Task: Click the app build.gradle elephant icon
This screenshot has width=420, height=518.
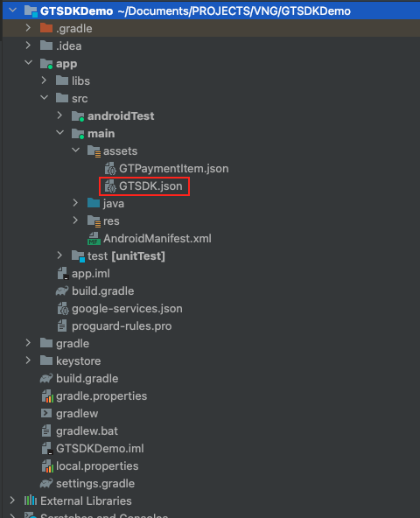Action: 62,290
